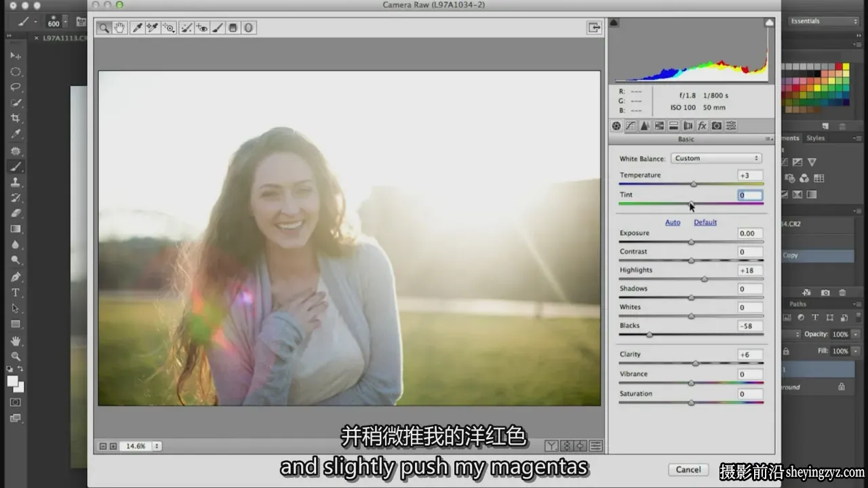Select the Color Sampler tool
This screenshot has width=868, height=488.
click(153, 28)
